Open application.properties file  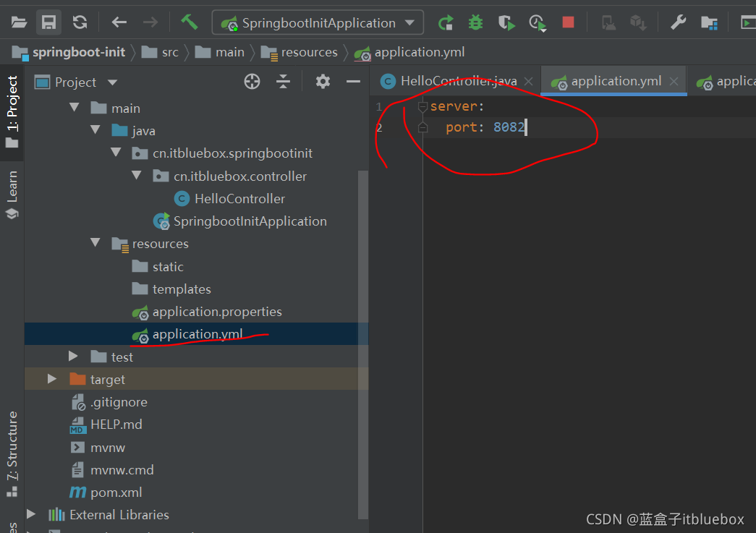(x=207, y=312)
